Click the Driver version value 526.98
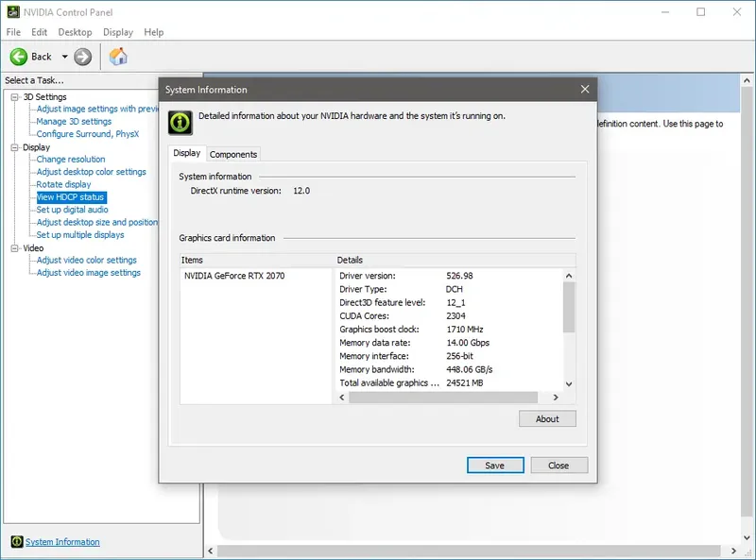Screen dimensions: 756x560 (x=459, y=276)
